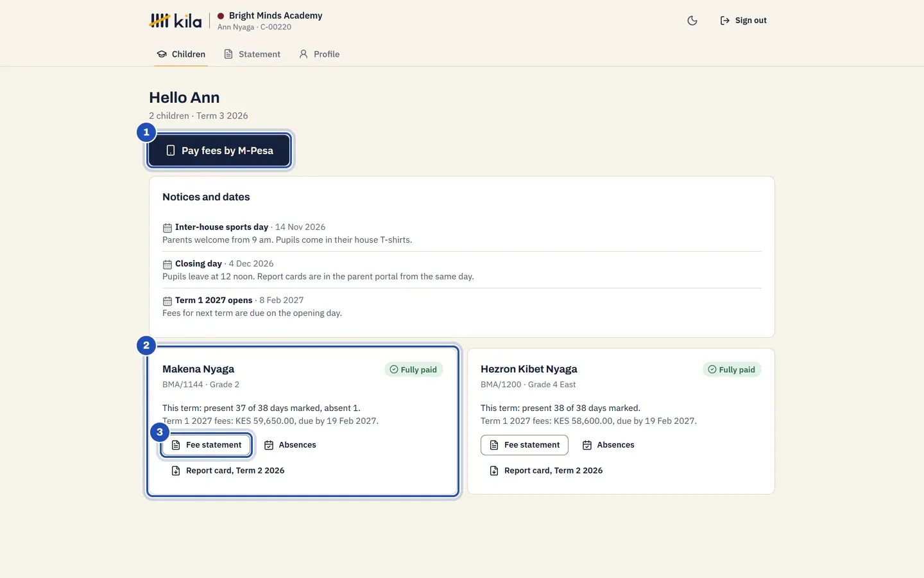
Task: Click the Bright Minds Academy school name
Action: click(276, 15)
